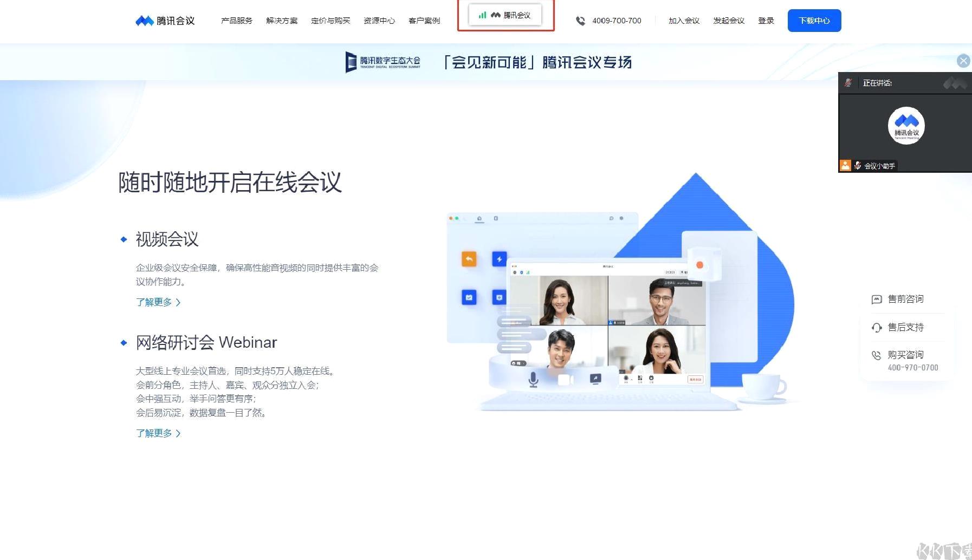Click the blue lightning icon in illustration

point(499,259)
